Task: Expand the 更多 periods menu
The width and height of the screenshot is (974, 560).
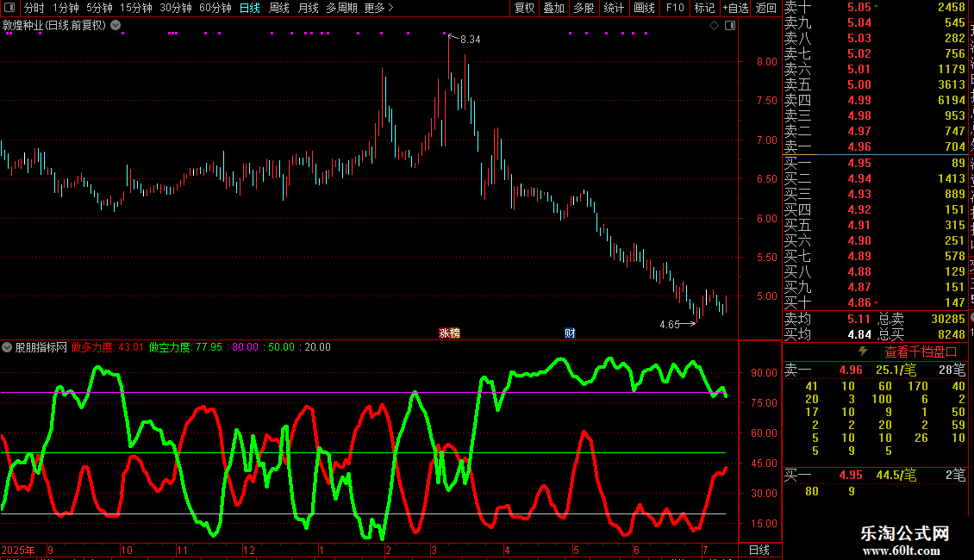Action: point(379,8)
